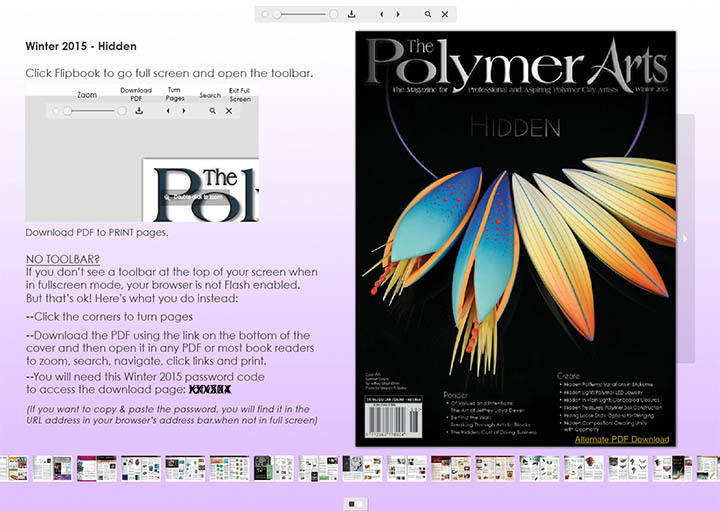Click the '--Click the corners to turn pages' line
Viewport: 720px width, 511px height.
coord(109,317)
